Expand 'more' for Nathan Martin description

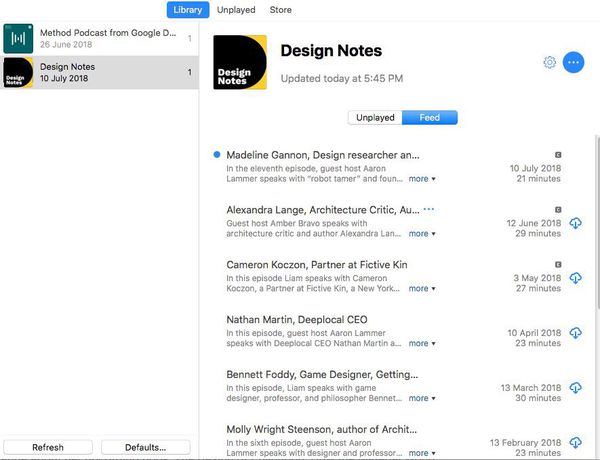422,343
